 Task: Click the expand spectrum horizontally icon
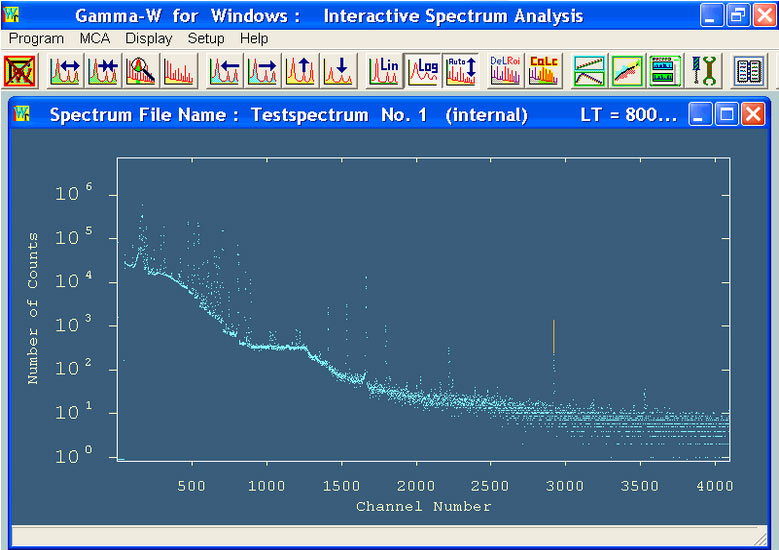point(65,71)
